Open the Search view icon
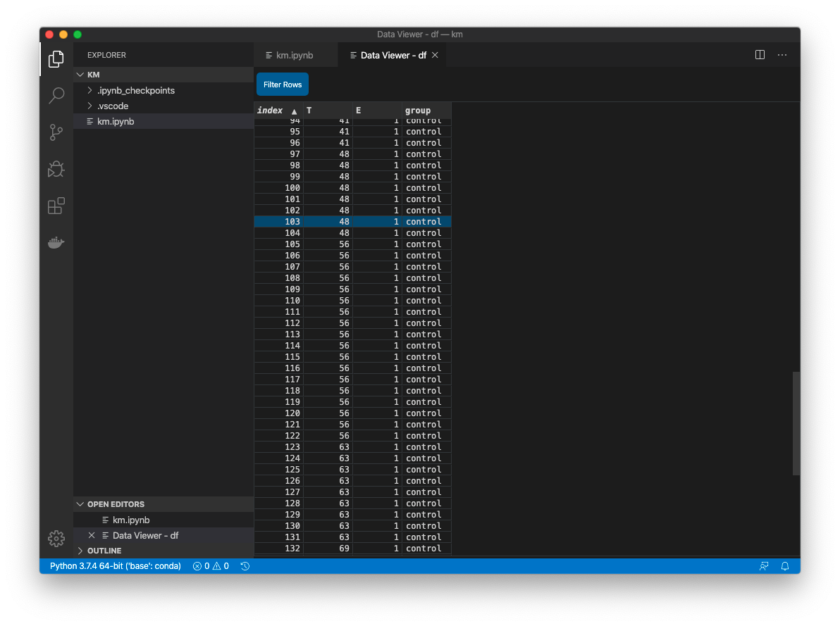This screenshot has height=626, width=840. 56,95
